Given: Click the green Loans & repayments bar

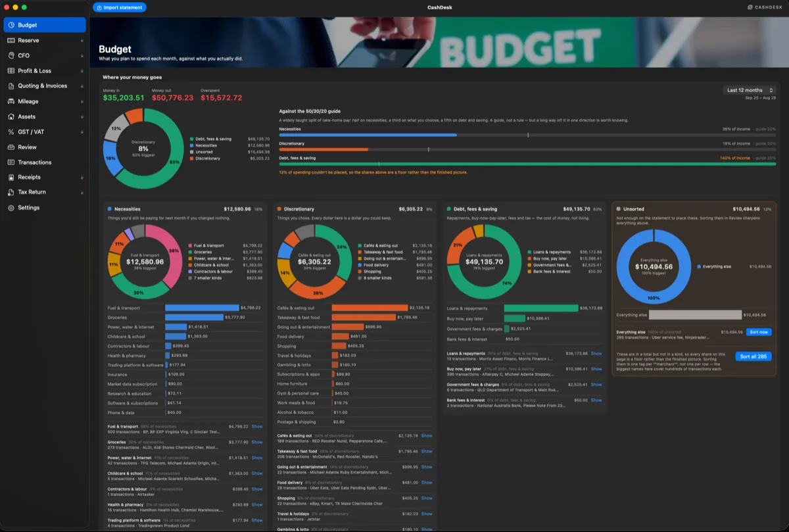Looking at the screenshot, I should tap(541, 308).
